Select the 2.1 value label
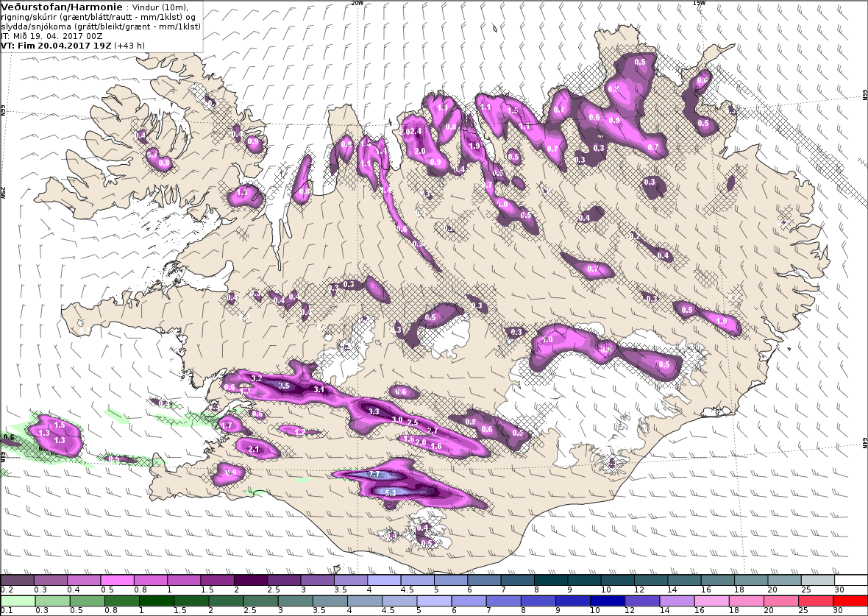The image size is (868, 616). [x=254, y=449]
